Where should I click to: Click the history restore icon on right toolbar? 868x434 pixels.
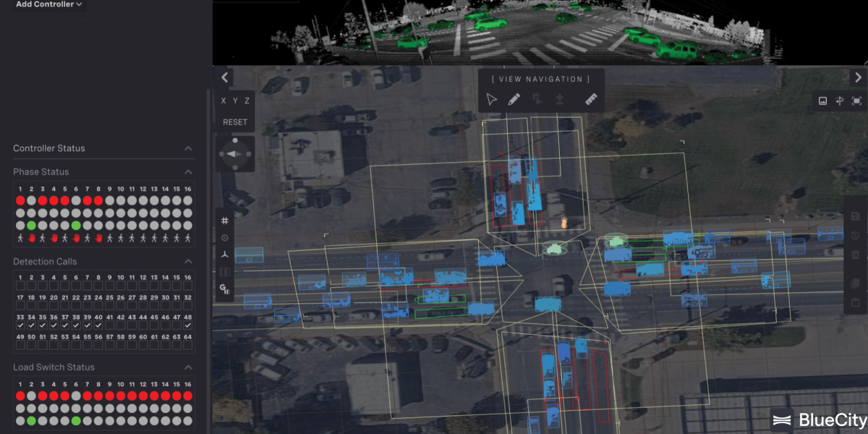pos(855,235)
